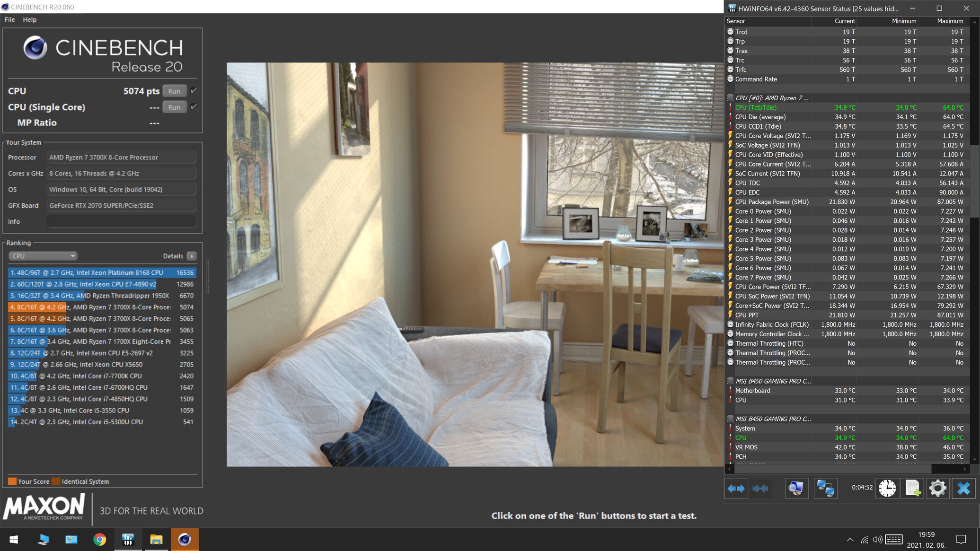Screen dimensions: 980x551
Task: Click the HWiNFO expand columns arrows icon
Action: coord(736,489)
